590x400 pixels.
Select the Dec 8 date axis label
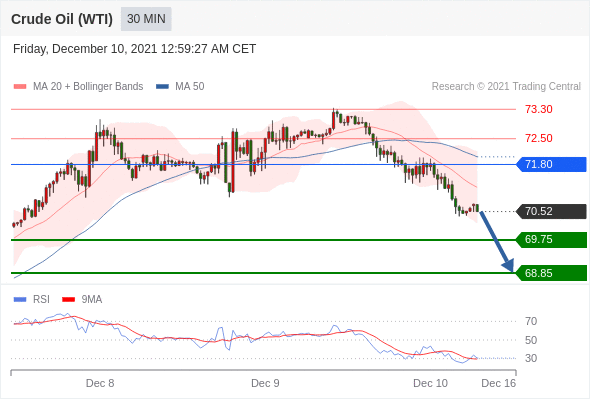pyautogui.click(x=100, y=383)
